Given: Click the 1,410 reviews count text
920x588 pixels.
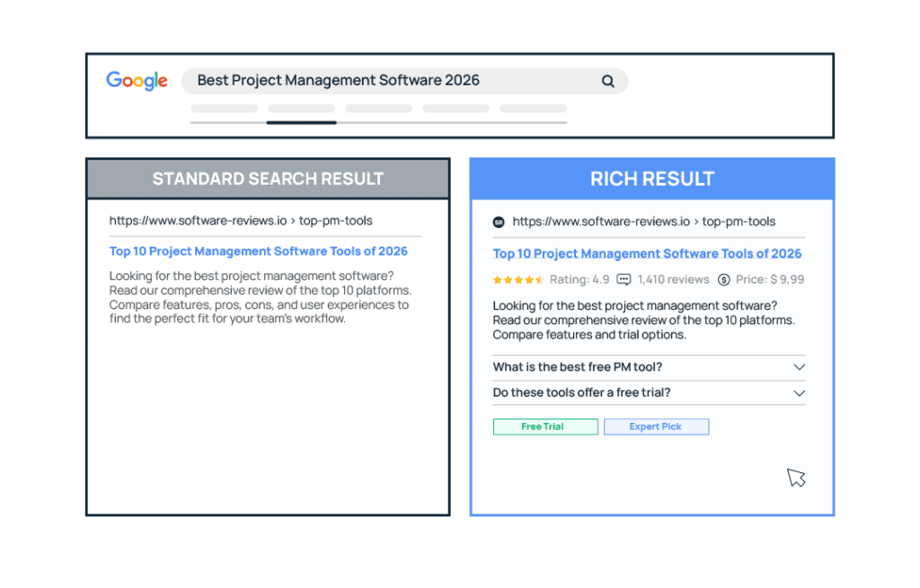Looking at the screenshot, I should [673, 280].
